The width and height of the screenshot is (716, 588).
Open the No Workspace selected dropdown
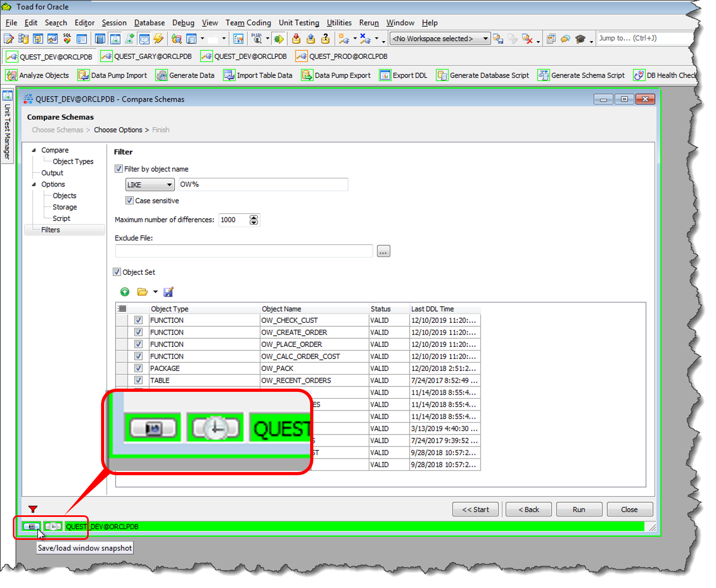(441, 38)
